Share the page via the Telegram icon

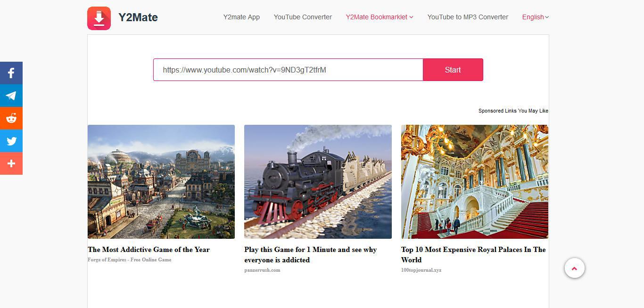(x=11, y=96)
